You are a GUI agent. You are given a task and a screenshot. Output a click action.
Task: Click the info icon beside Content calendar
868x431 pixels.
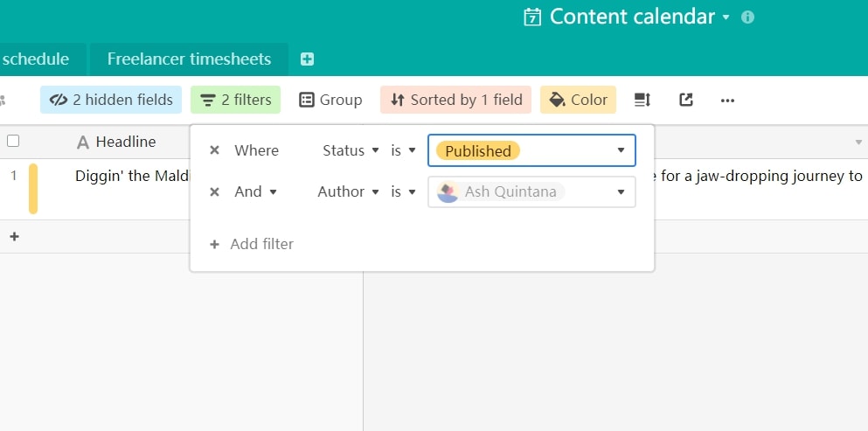coord(747,17)
